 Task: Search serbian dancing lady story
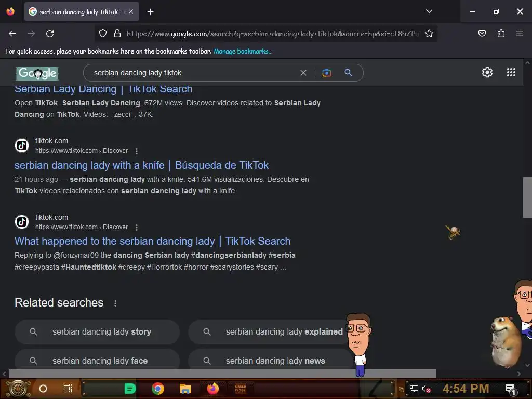coord(97,332)
